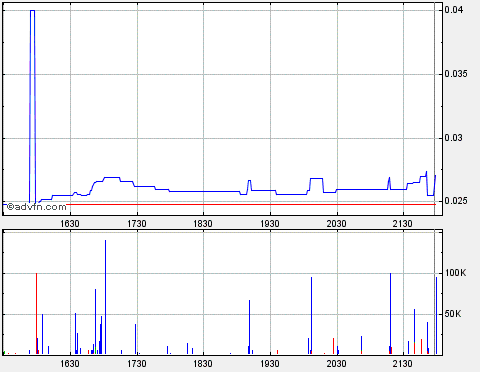This screenshot has height=372, width=480.
Task: Click the 50K volume axis label
Action: (453, 314)
